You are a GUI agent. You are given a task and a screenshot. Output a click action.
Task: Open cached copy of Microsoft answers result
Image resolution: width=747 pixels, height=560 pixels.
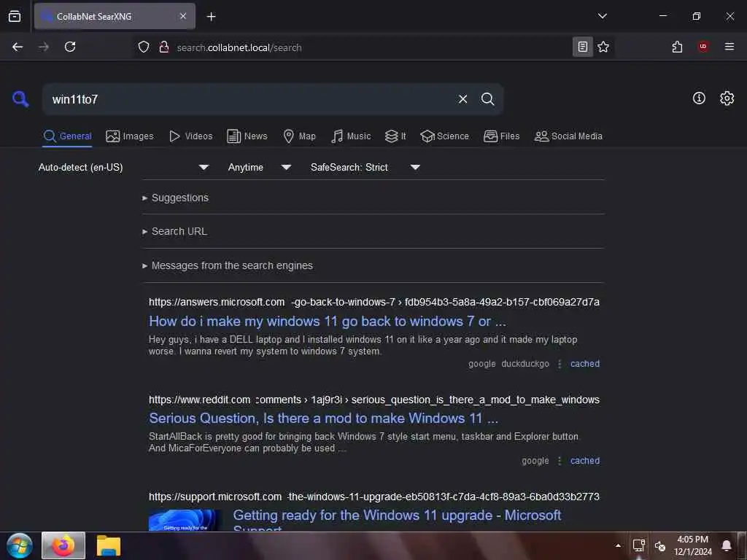coord(584,364)
